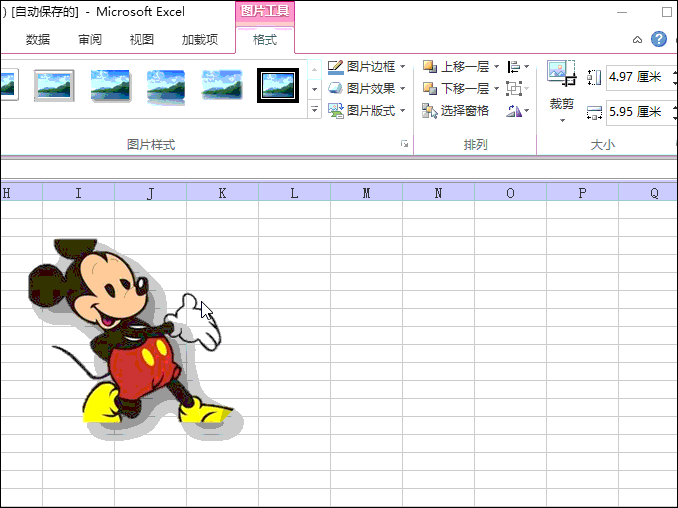Open the 选择窗格 (selection pane)
Screen dimensions: 678x508
(456, 111)
